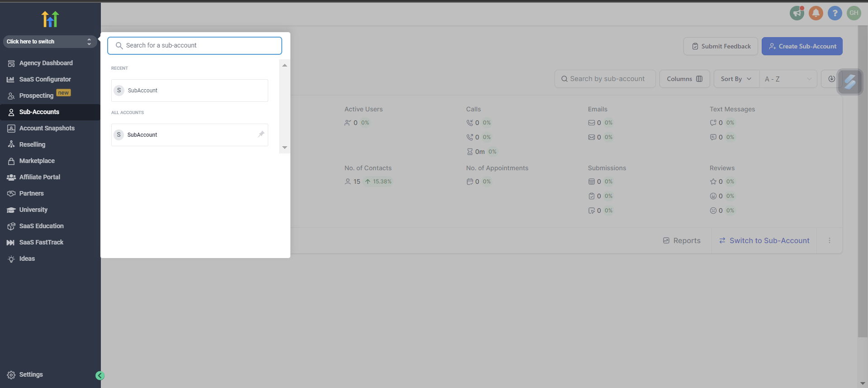Screen dimensions: 868x388
Task: Click the HighLevel arrows logo
Action: (50, 19)
